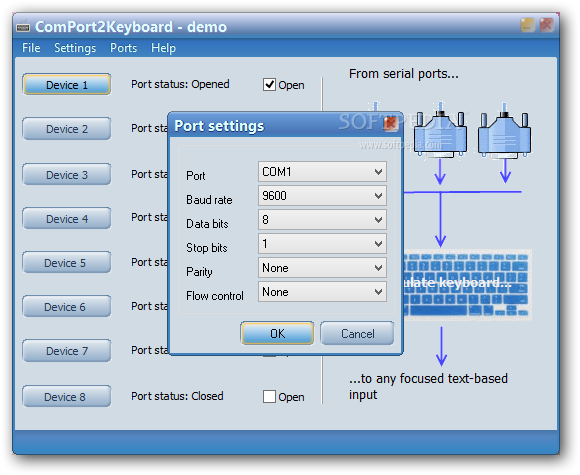Select the Device 3 button

[67, 175]
